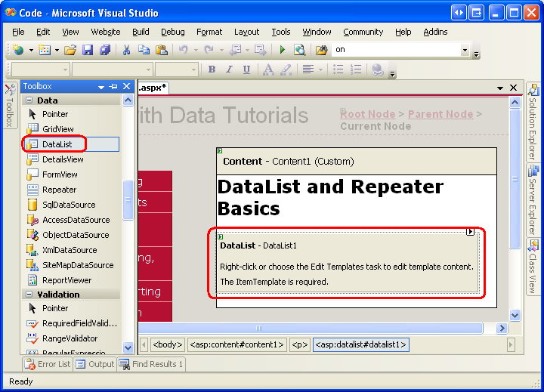544x392 pixels.
Task: Select the asp:content#content1 tag navigator button
Action: pos(237,344)
